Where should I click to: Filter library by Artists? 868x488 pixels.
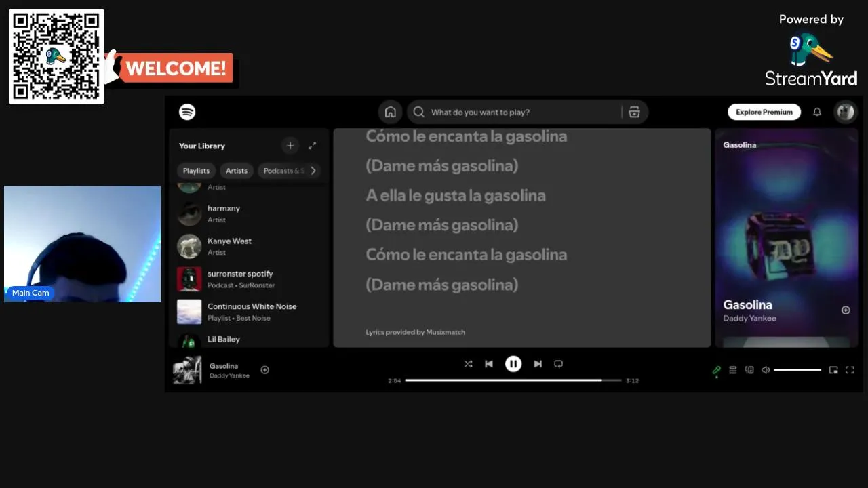click(x=237, y=171)
